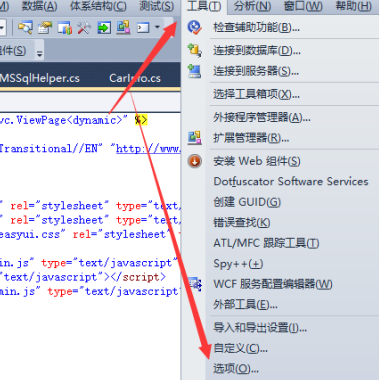Screen dimensions: 379x380
Task: Switch to the CarInfo.cs tab
Action: point(135,78)
